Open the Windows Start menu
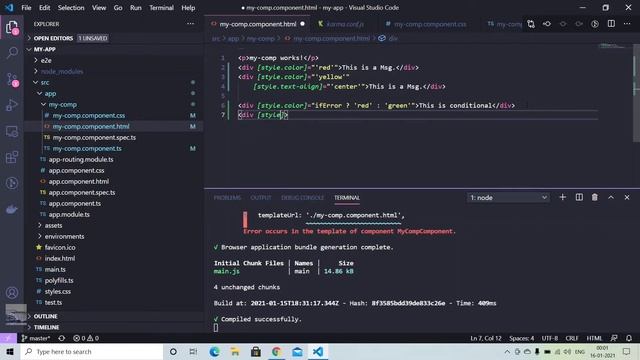This screenshot has height=360, width=640. coord(10,351)
